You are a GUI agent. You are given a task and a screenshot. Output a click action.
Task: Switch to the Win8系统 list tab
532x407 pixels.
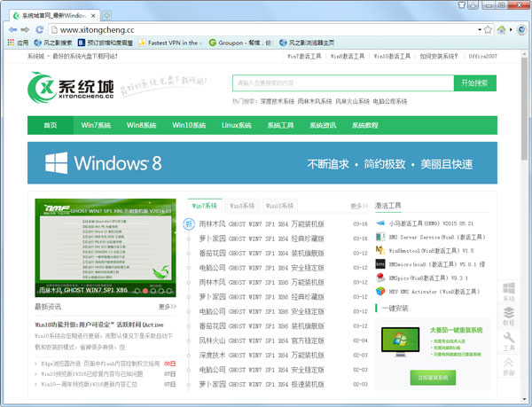(242, 206)
